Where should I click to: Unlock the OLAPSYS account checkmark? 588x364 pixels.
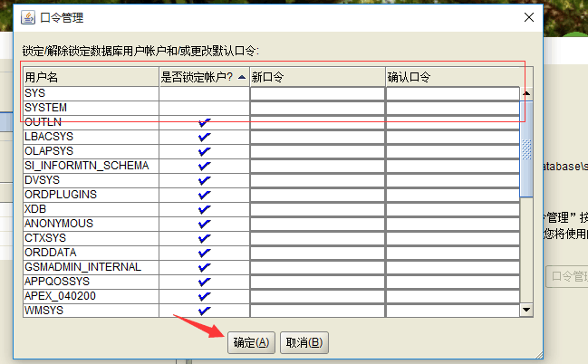(205, 152)
